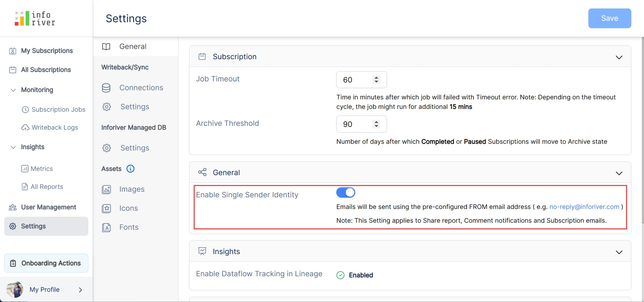Collapse the Subscription section chevron
Viewport: 644px width, 302px height.
[619, 57]
